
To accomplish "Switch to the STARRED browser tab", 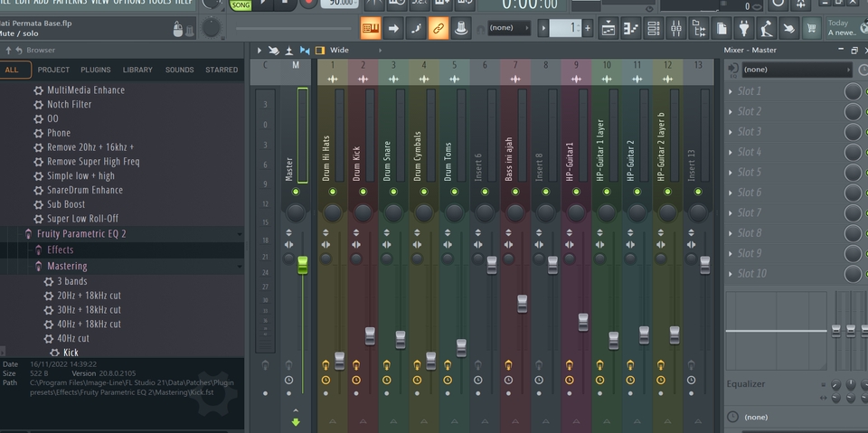I will click(222, 70).
